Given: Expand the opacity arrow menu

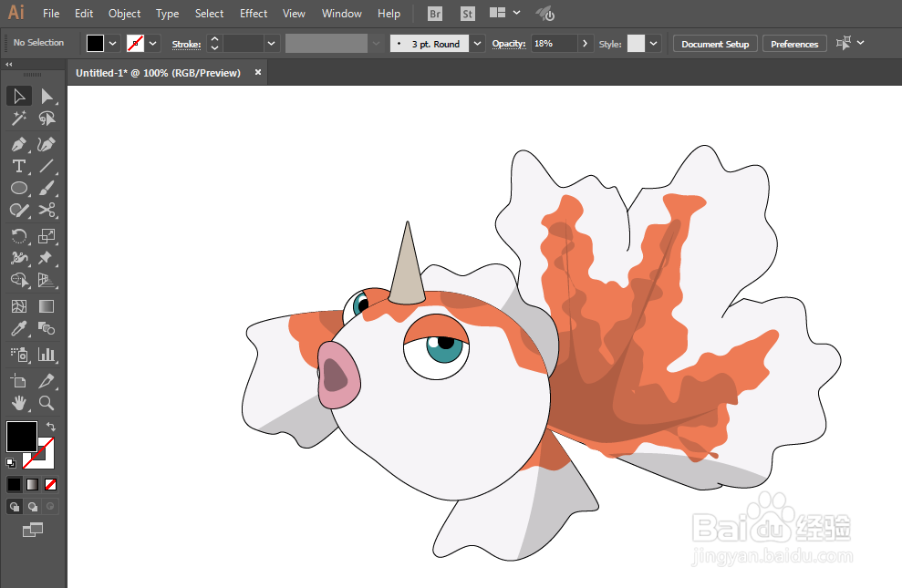Looking at the screenshot, I should pyautogui.click(x=585, y=44).
